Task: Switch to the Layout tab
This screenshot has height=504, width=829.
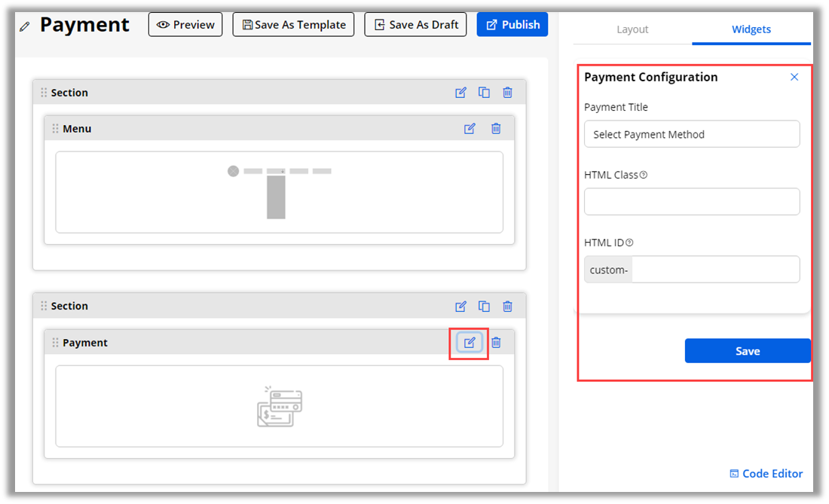Action: click(x=632, y=29)
